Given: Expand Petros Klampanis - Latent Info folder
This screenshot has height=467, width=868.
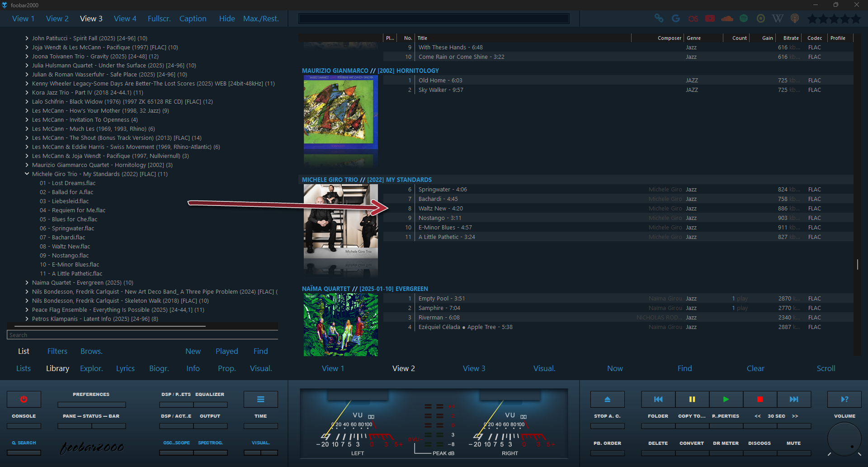Looking at the screenshot, I should click(x=27, y=319).
